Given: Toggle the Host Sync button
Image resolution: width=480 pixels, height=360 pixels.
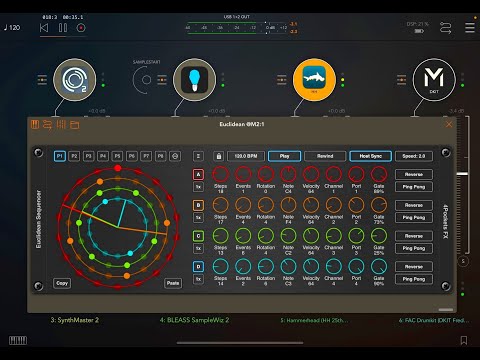Looking at the screenshot, I should pos(370,156).
